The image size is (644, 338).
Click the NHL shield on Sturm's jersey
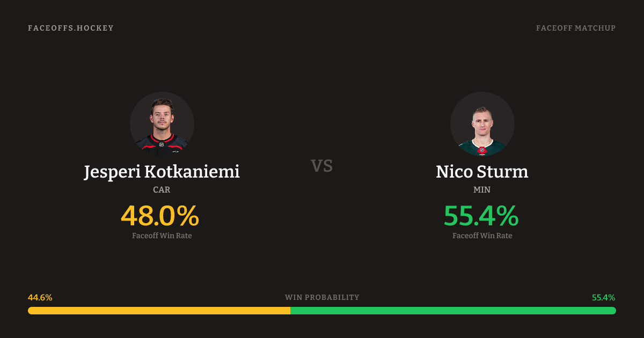coord(482,151)
